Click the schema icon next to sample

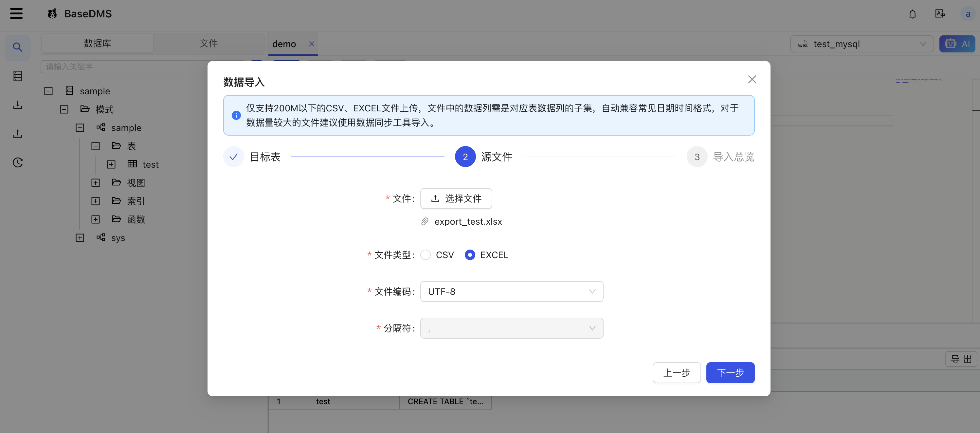pyautogui.click(x=100, y=127)
